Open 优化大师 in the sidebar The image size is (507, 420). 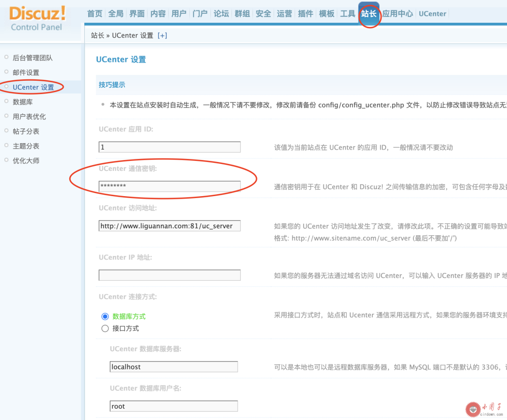[x=26, y=161]
